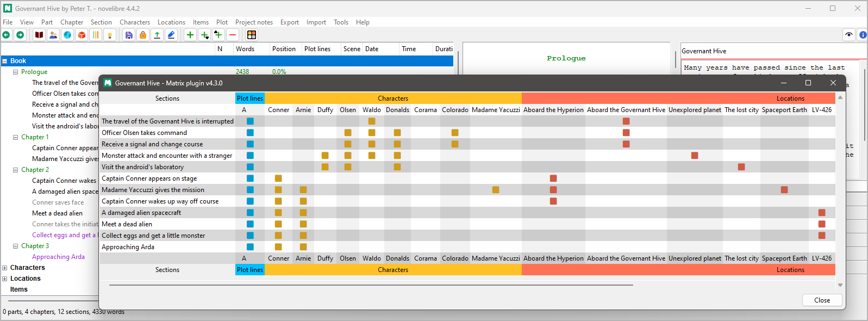
Task: Toggle The lost city in 'Visit the android's laboratory'
Action: [x=741, y=167]
